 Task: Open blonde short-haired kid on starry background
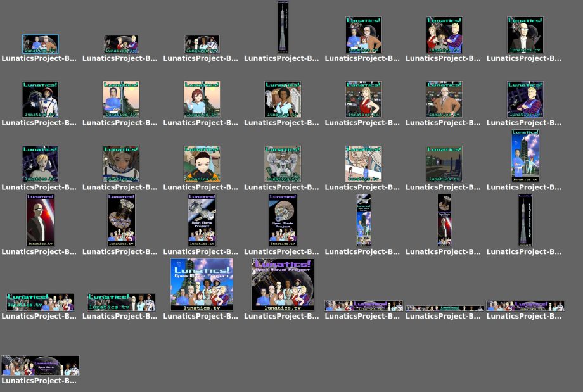40,164
